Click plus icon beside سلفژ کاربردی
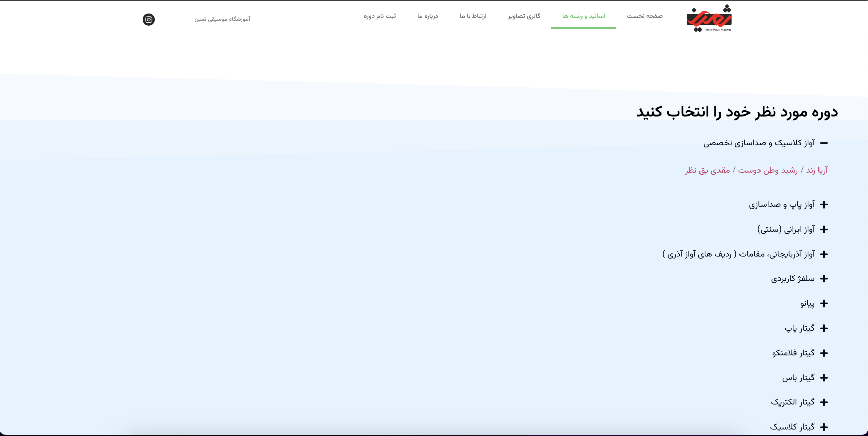The width and height of the screenshot is (868, 436). 824,279
